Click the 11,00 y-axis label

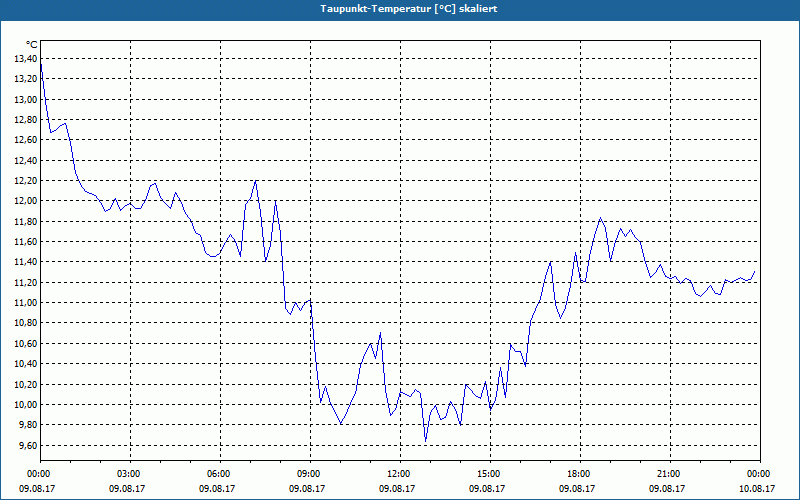point(27,303)
